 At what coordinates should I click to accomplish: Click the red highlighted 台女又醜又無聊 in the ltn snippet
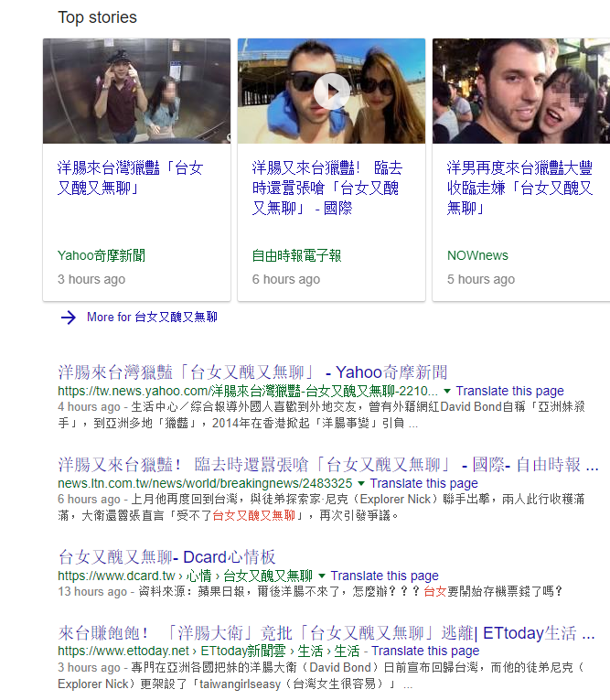click(254, 516)
